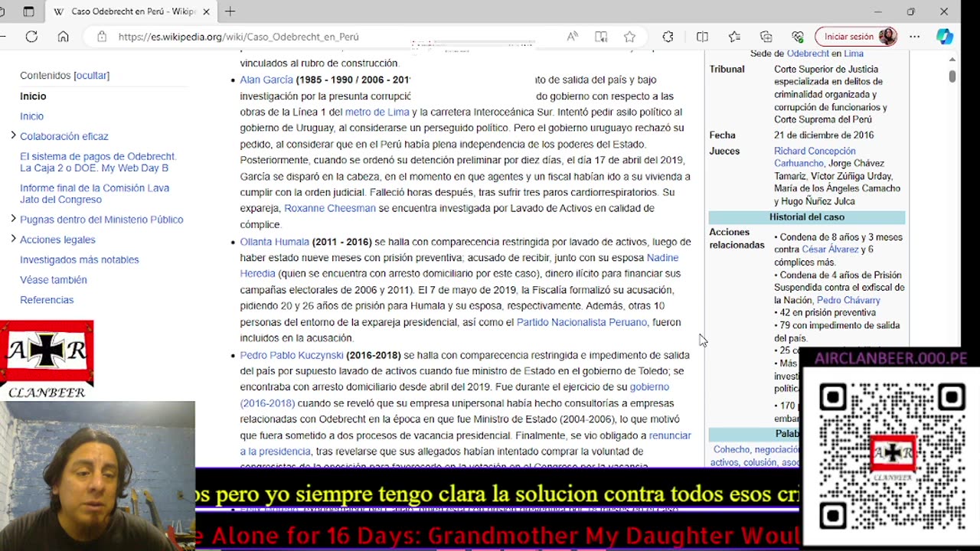980x551 pixels.
Task: Open the Cohecho link in the infobox
Action: click(731, 450)
